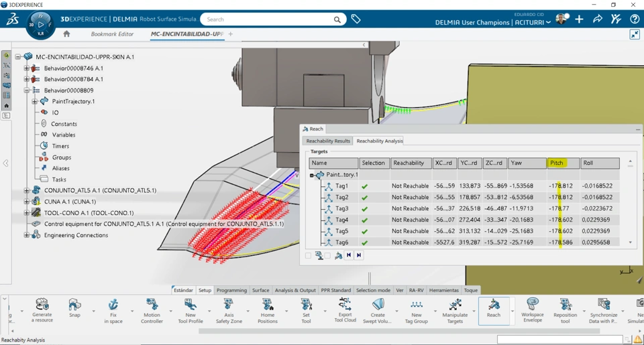Open the Home Positions tool
The height and width of the screenshot is (345, 644).
(268, 310)
